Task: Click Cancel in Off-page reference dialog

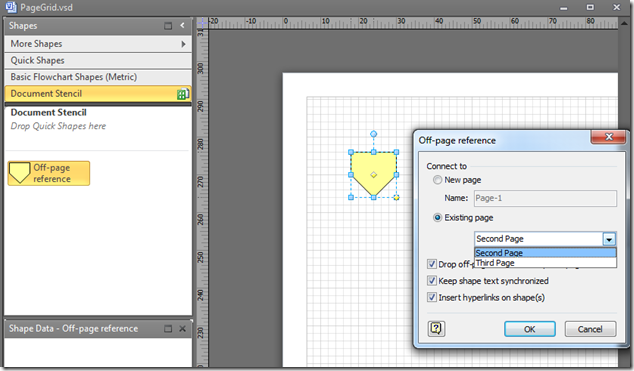Action: point(590,329)
